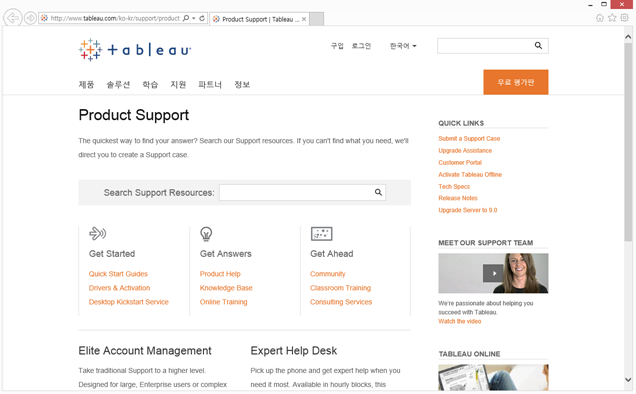
Task: Click the Support Resources search magnifier icon
Action: point(378,192)
